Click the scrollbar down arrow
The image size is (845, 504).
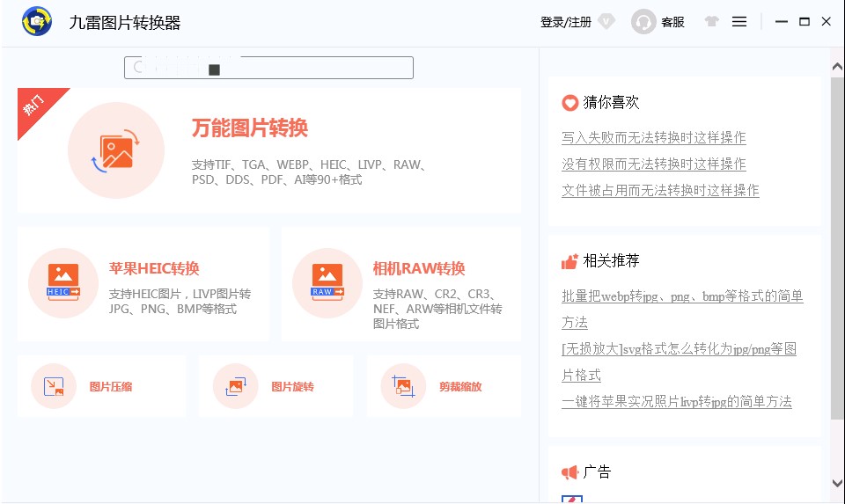coord(837,483)
